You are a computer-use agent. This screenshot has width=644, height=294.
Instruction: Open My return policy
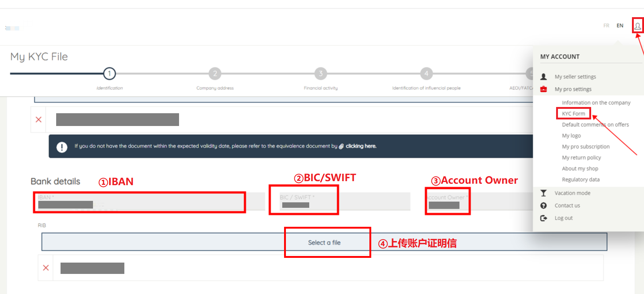581,157
